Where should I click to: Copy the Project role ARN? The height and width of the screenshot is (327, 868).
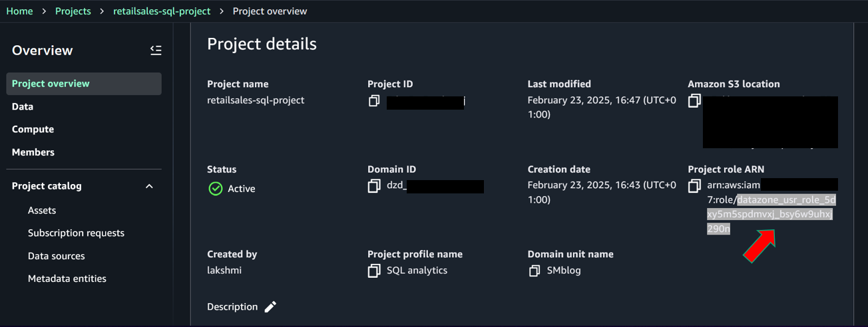tap(694, 186)
